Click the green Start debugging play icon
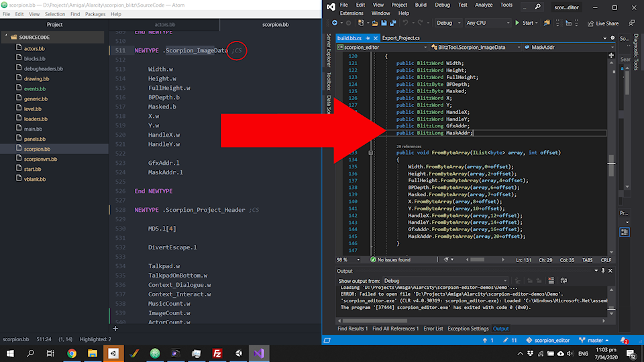Image resolution: width=644 pixels, height=362 pixels. point(517,23)
